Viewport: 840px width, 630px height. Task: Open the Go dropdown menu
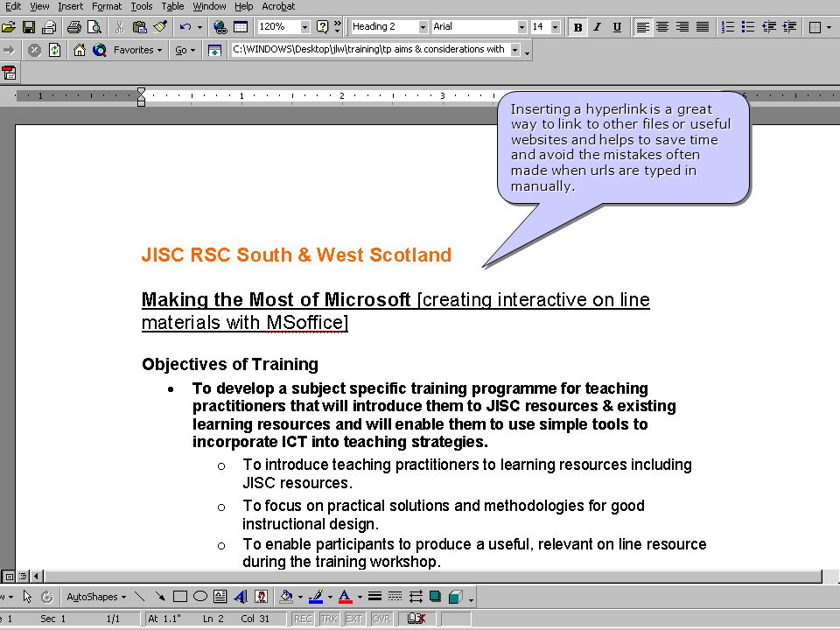(x=185, y=51)
